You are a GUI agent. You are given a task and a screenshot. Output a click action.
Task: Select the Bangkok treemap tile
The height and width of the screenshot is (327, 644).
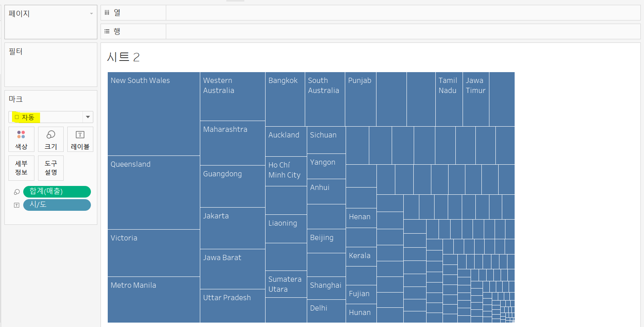click(x=285, y=99)
